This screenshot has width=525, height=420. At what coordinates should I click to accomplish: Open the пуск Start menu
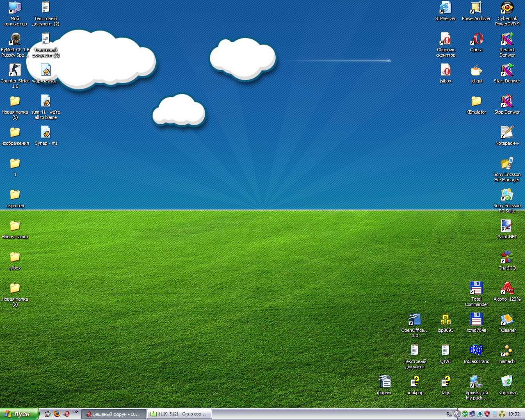(19, 414)
